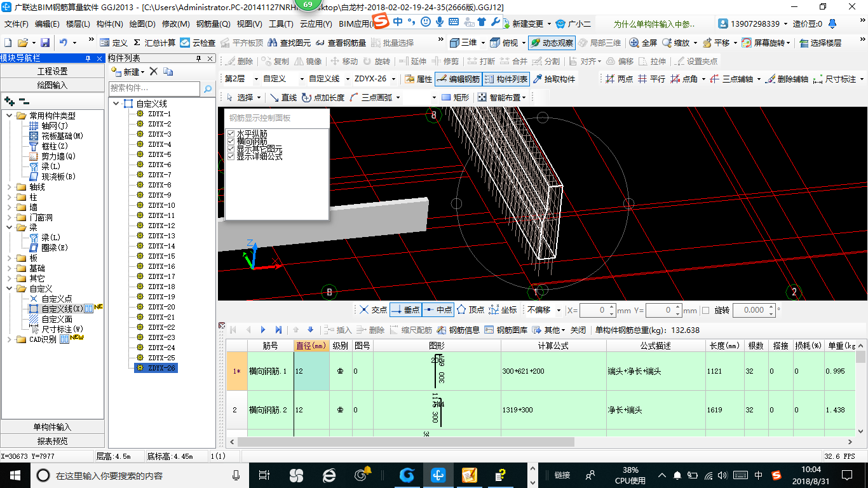Open the 第2层 floor dropdown
Viewport: 868px width, 488px height.
coord(256,79)
